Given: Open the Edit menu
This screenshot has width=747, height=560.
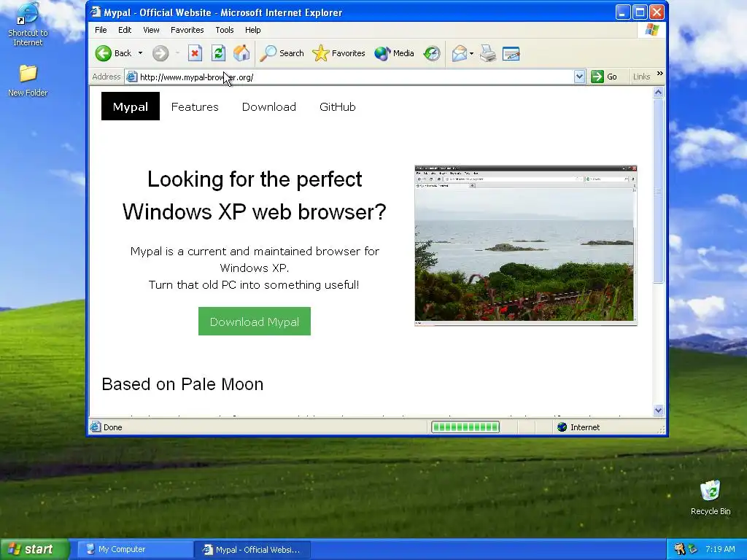Looking at the screenshot, I should (x=125, y=30).
